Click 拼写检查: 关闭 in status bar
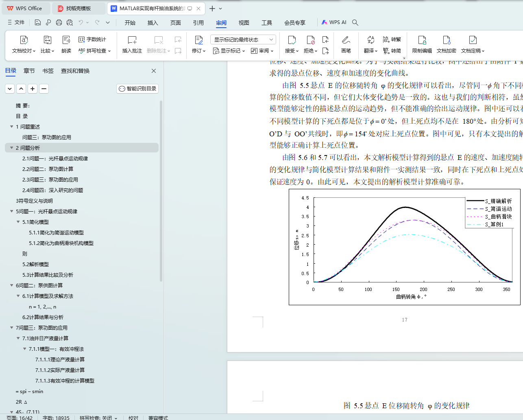 [98, 418]
